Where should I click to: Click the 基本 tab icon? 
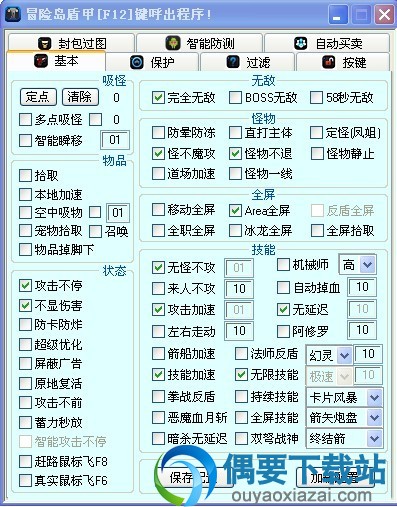(41, 61)
